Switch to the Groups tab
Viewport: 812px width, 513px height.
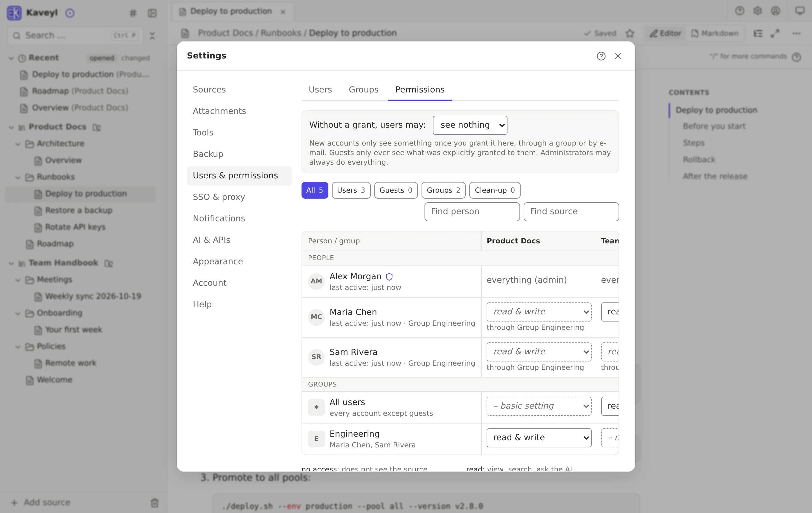364,89
